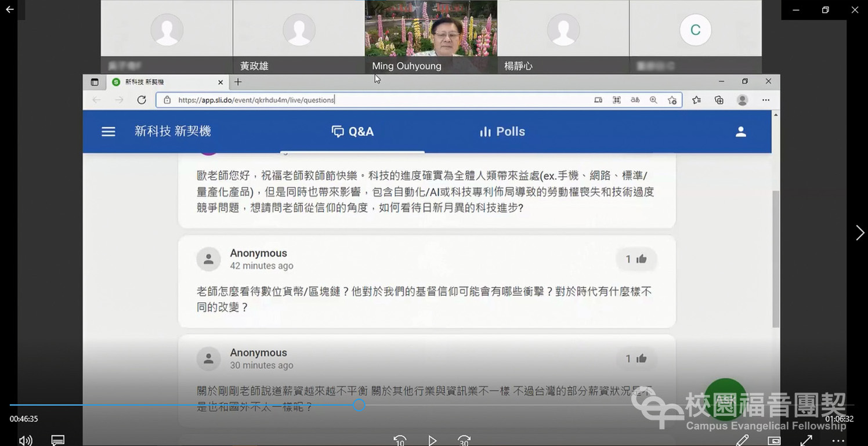The height and width of the screenshot is (446, 868).
Task: Click the sli.do address bar URL
Action: coord(256,100)
